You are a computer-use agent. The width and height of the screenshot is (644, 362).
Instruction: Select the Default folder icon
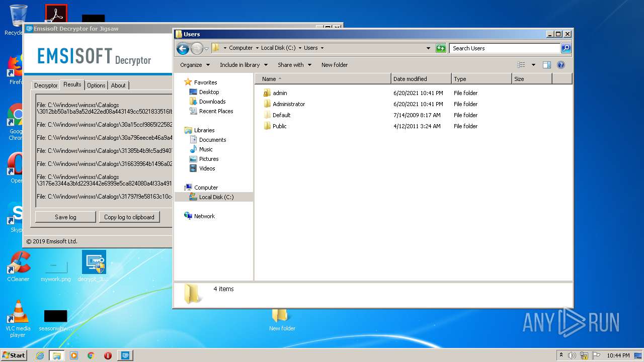267,115
